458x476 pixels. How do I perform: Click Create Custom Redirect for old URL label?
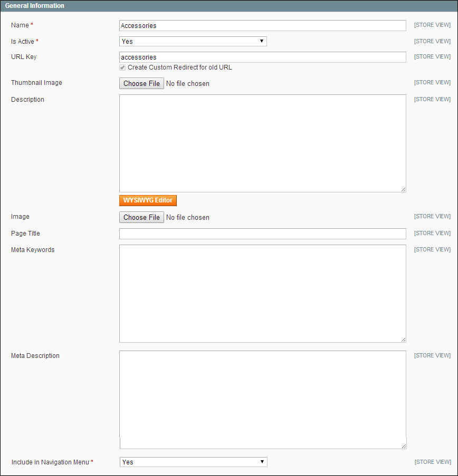coord(180,67)
